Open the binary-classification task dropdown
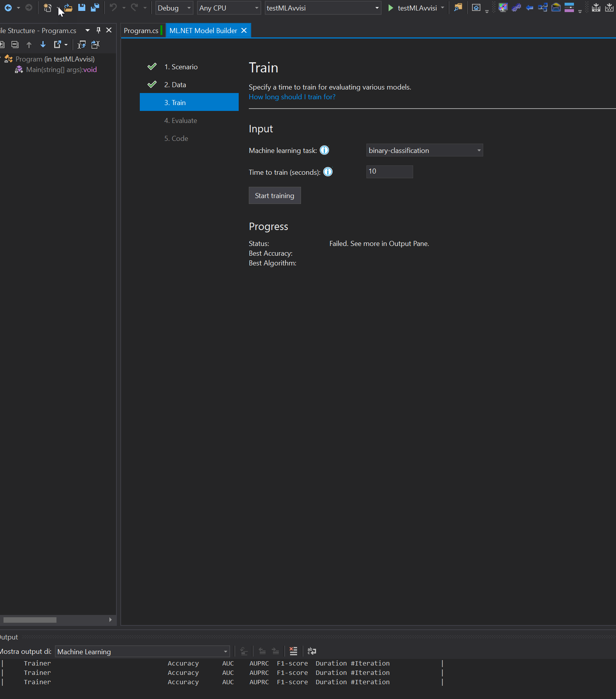Image resolution: width=616 pixels, height=699 pixels. 424,150
